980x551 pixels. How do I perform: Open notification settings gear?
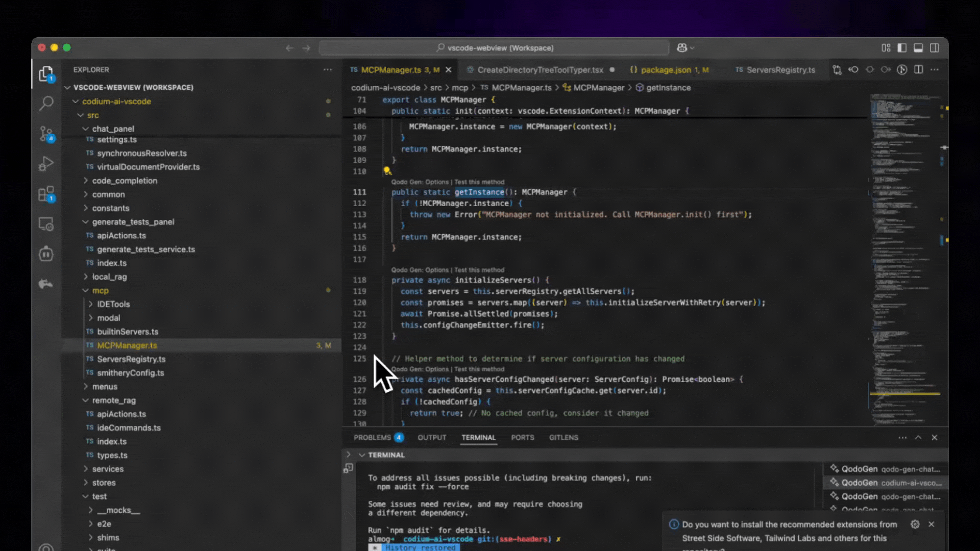915,524
